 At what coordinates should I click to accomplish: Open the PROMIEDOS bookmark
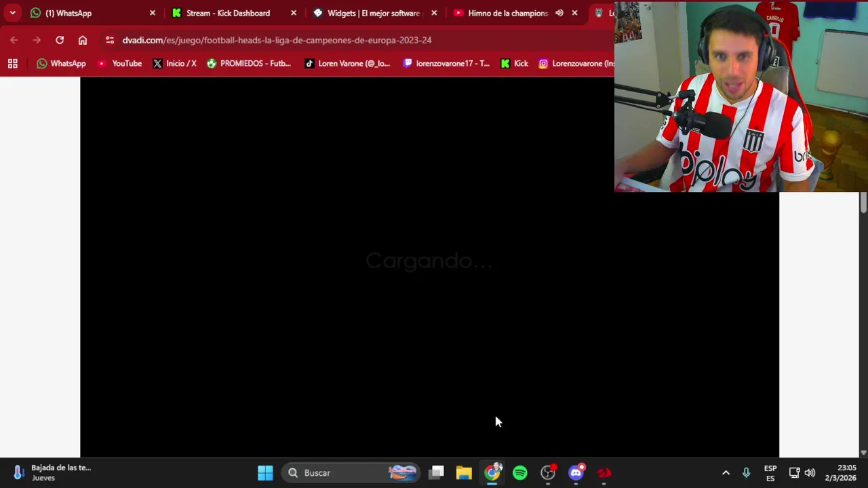tap(249, 64)
